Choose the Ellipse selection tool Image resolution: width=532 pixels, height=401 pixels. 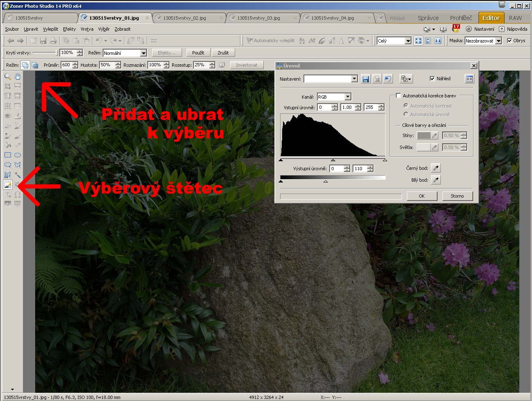click(18, 155)
